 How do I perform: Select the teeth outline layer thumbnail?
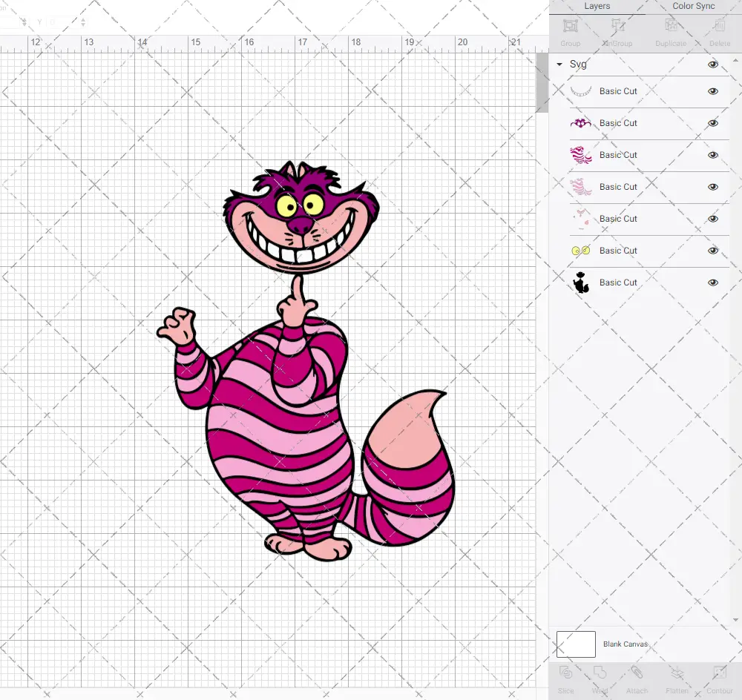pos(581,91)
